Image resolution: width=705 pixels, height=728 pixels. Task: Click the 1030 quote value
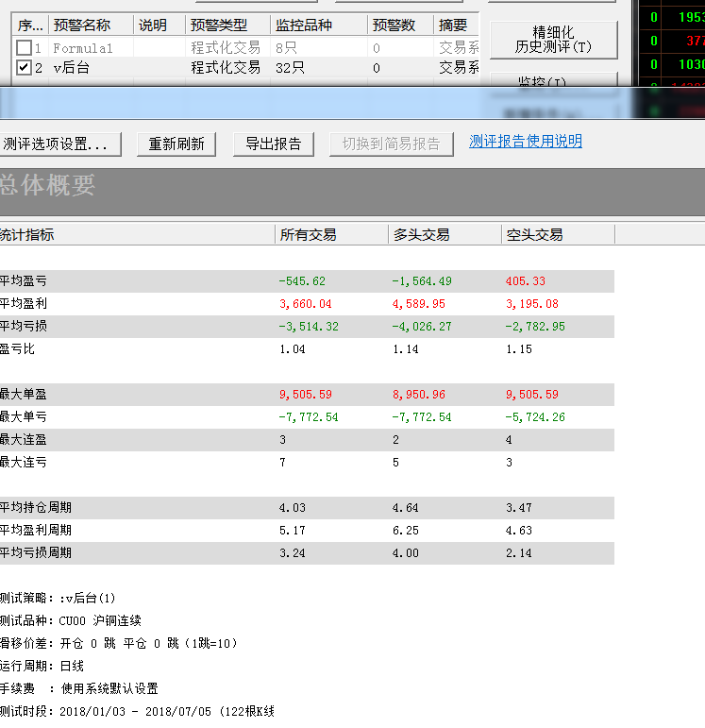692,64
